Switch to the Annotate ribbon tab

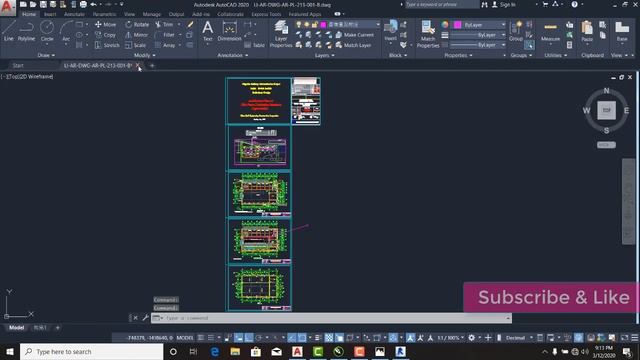(x=74, y=14)
